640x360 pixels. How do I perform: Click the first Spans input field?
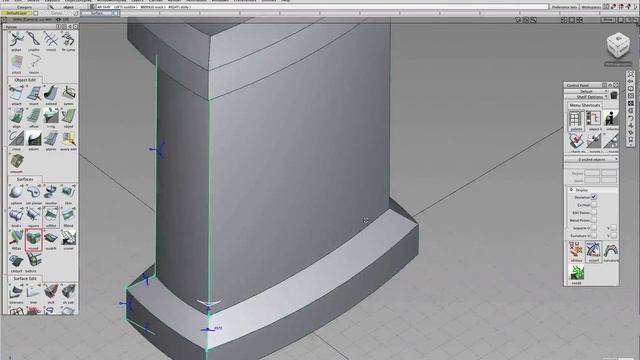click(x=592, y=180)
